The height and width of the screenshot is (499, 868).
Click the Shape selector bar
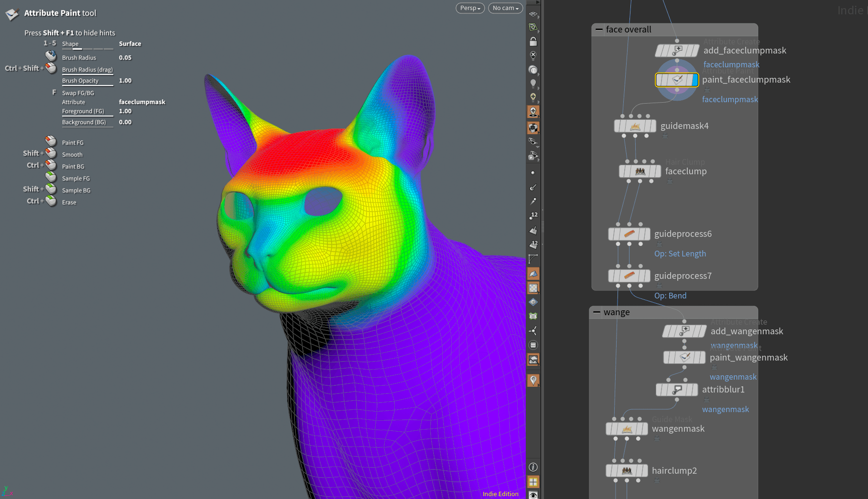point(87,49)
